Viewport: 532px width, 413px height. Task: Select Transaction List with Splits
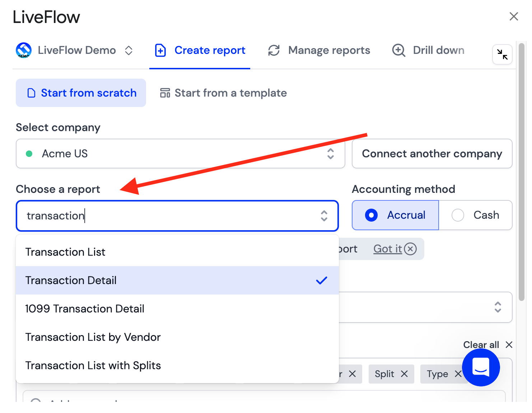(177, 366)
